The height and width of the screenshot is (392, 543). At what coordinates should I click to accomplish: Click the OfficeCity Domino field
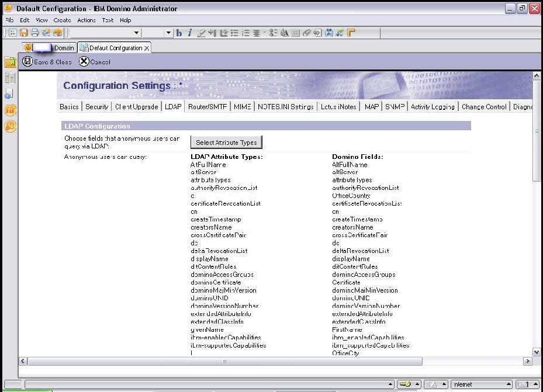point(345,353)
